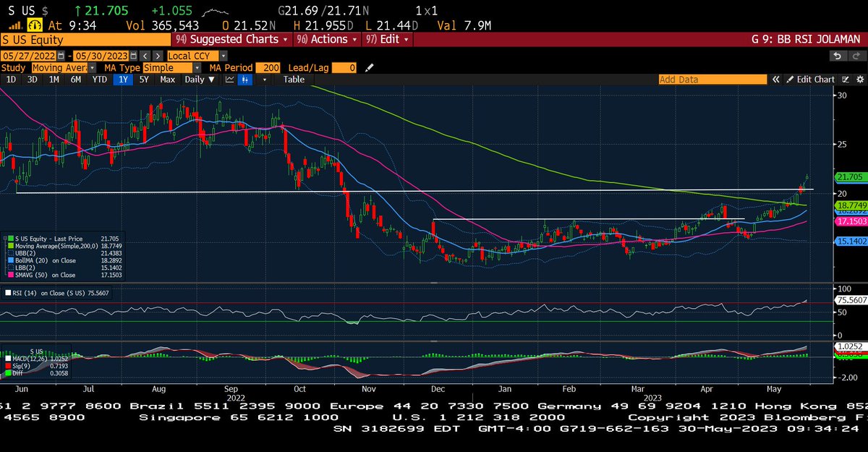Select the Max range tab
The image size is (868, 452).
[x=168, y=80]
